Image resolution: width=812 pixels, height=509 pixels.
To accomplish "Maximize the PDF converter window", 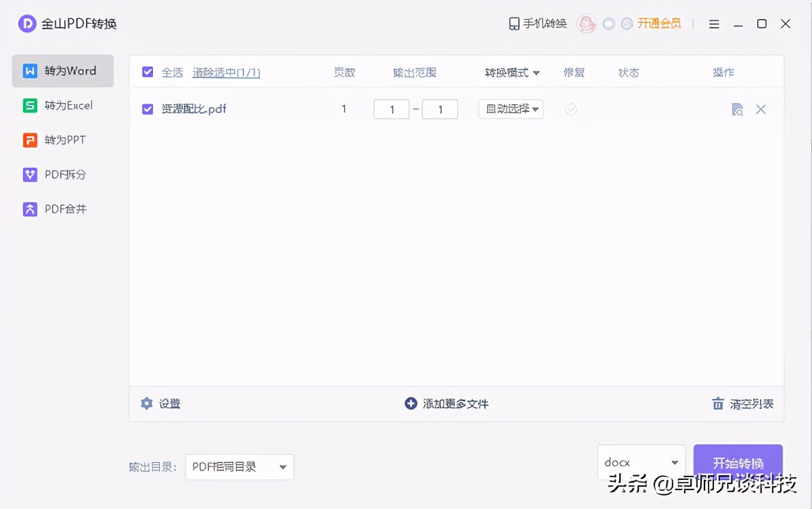I will click(x=762, y=24).
